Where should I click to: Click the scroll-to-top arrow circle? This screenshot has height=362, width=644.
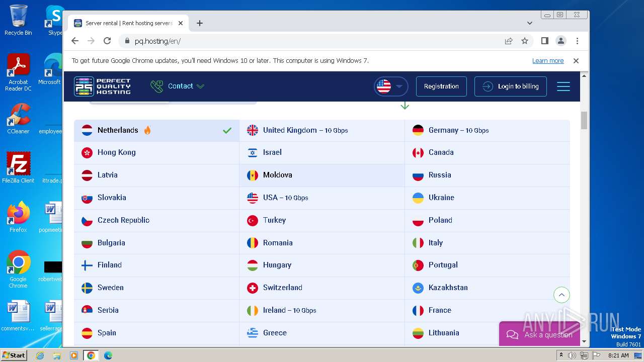(x=561, y=295)
